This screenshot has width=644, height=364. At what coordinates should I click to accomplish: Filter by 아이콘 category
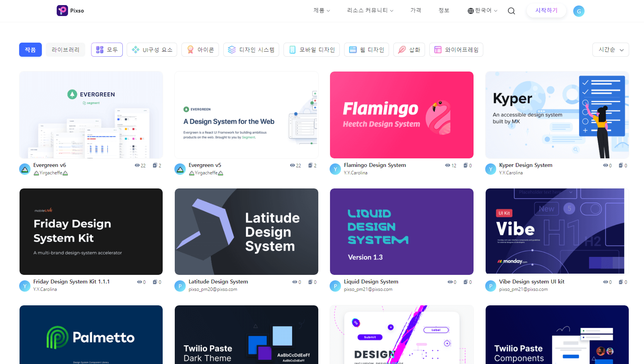tap(200, 50)
